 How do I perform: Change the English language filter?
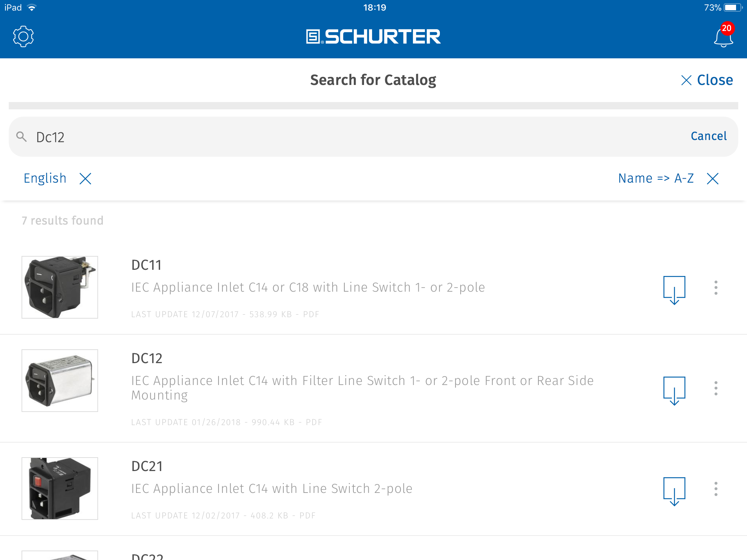point(45,178)
